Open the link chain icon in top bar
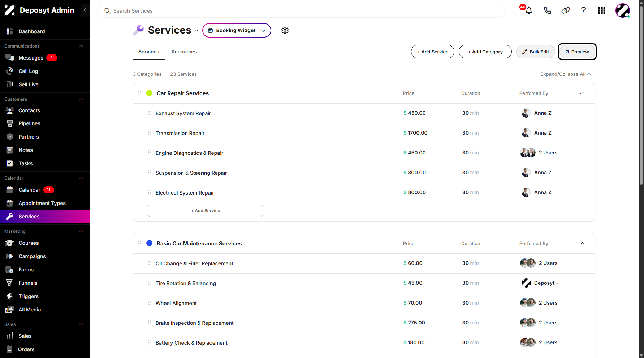 click(566, 10)
